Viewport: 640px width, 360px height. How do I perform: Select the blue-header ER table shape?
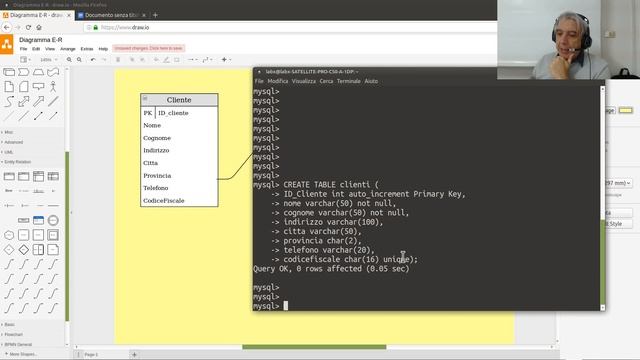(38, 220)
